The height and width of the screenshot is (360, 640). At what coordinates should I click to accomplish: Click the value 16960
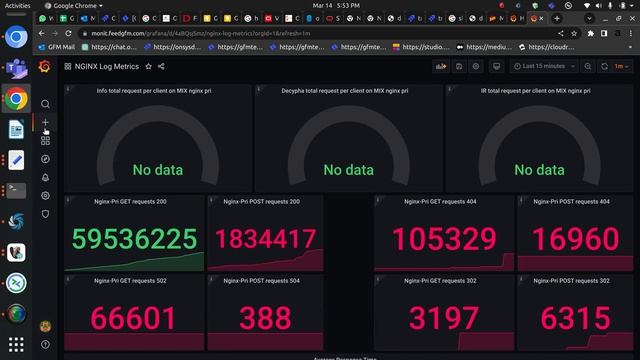tap(576, 239)
